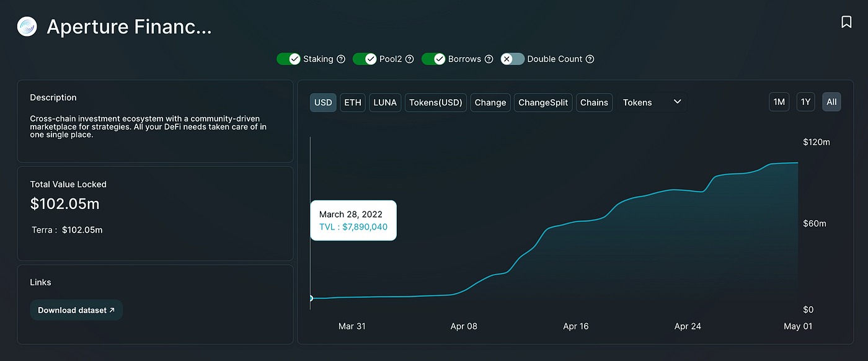Image resolution: width=868 pixels, height=361 pixels.
Task: Switch chart to ETH denomination
Action: pyautogui.click(x=353, y=102)
